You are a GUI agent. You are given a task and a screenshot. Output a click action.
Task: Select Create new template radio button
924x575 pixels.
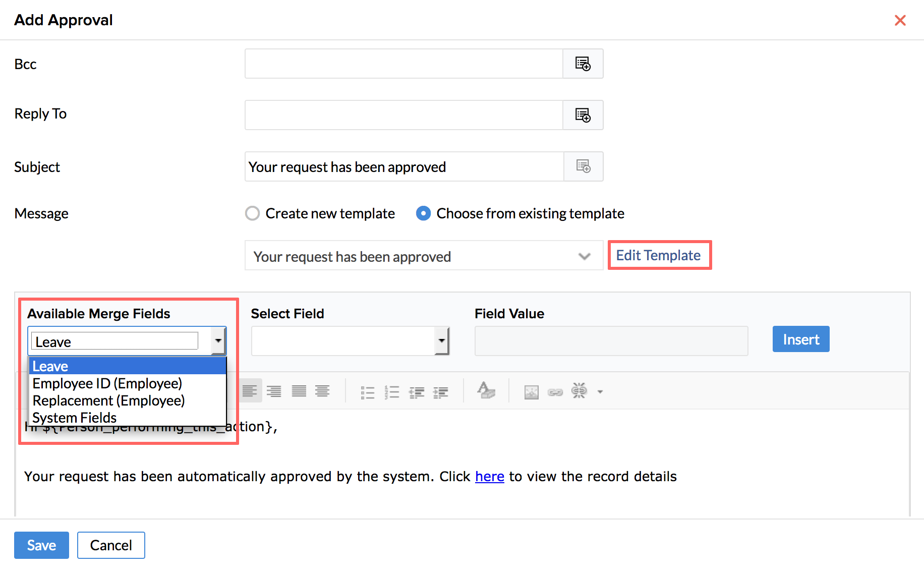point(252,213)
